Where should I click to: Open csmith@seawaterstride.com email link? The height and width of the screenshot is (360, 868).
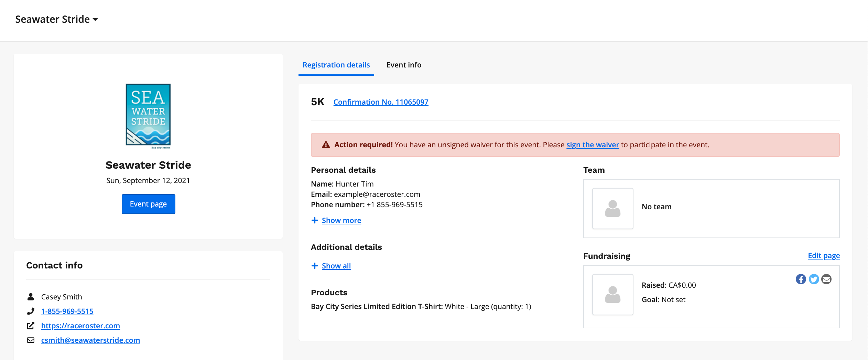click(90, 340)
